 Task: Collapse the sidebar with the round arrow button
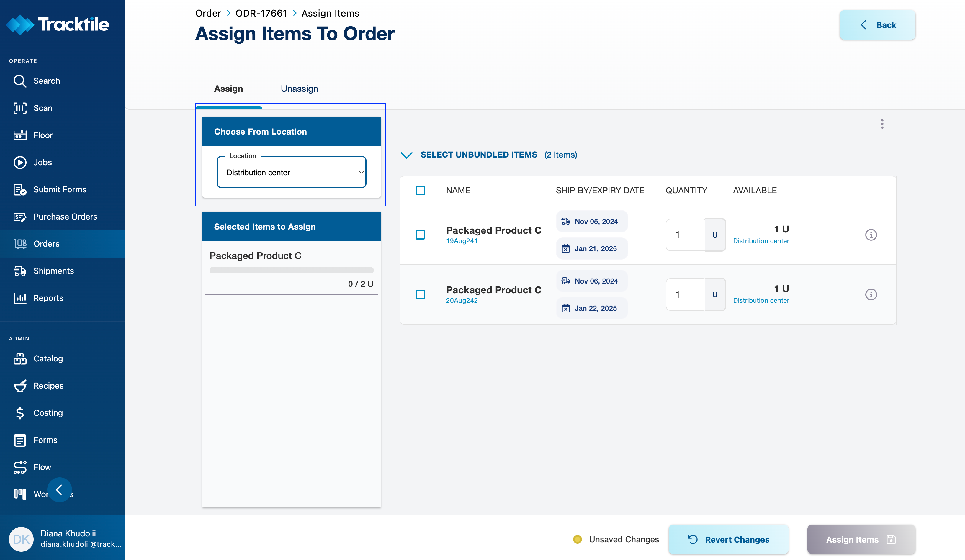(59, 489)
